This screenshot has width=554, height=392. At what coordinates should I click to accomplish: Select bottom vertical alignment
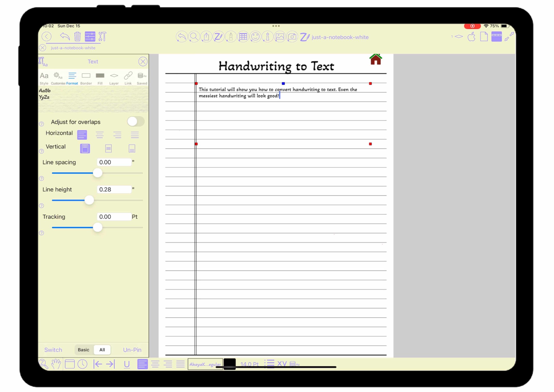[132, 148]
